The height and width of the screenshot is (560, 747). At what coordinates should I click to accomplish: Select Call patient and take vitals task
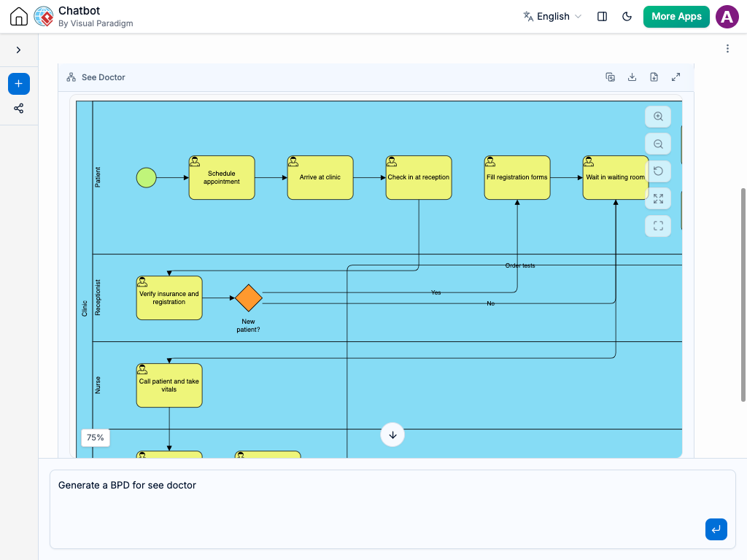click(x=169, y=386)
